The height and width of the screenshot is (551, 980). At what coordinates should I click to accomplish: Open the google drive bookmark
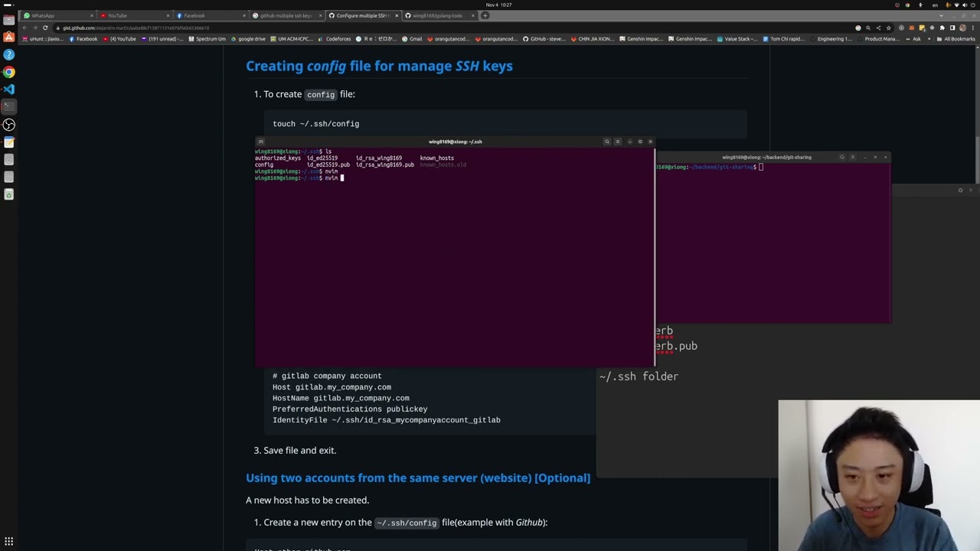[248, 39]
